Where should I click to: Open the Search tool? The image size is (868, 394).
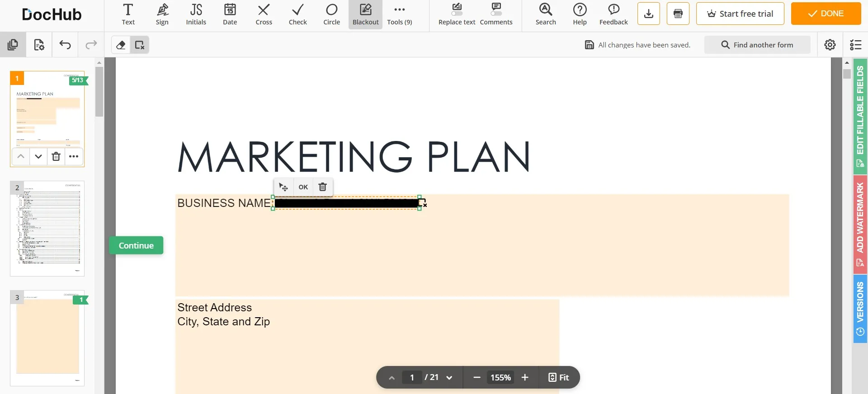[x=546, y=14]
